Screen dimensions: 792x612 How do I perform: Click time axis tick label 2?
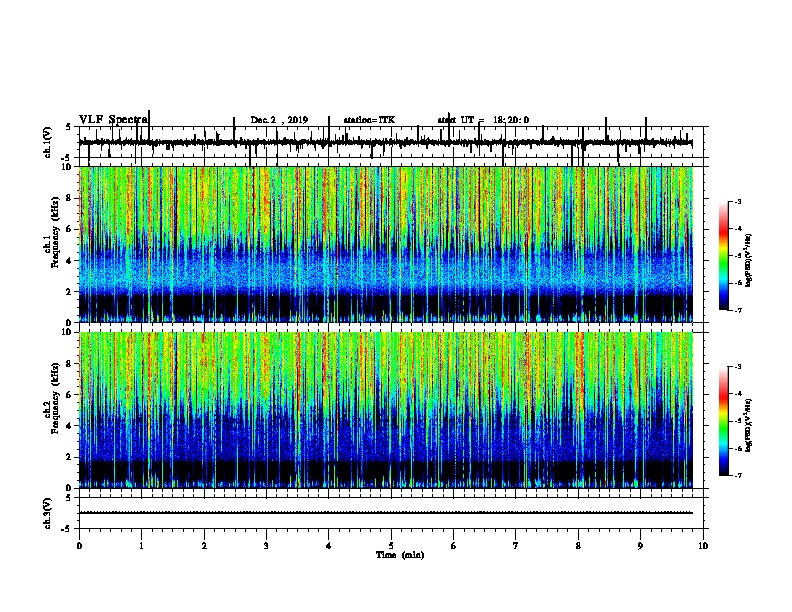tap(204, 546)
